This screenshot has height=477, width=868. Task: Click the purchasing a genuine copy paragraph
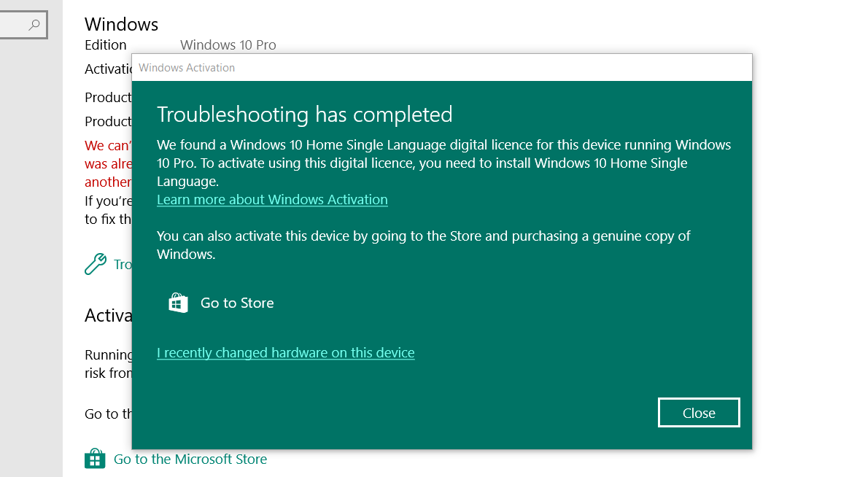pos(424,244)
